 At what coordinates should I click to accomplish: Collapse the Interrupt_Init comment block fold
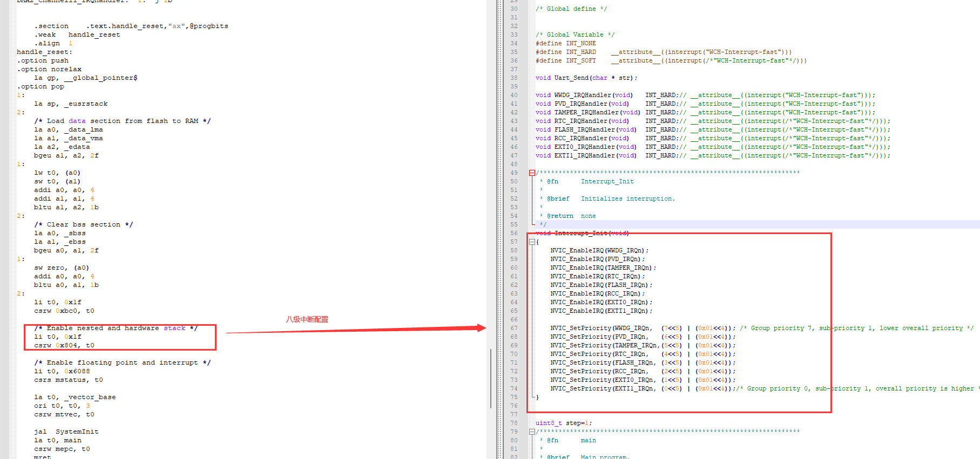[x=532, y=173]
